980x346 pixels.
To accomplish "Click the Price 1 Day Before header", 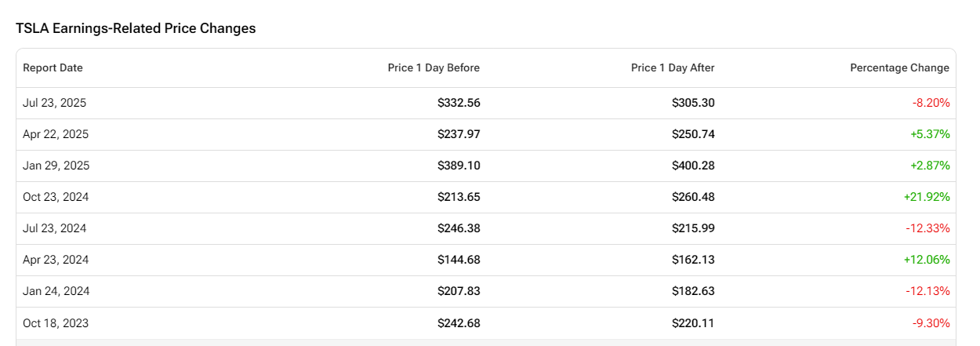I will 434,68.
